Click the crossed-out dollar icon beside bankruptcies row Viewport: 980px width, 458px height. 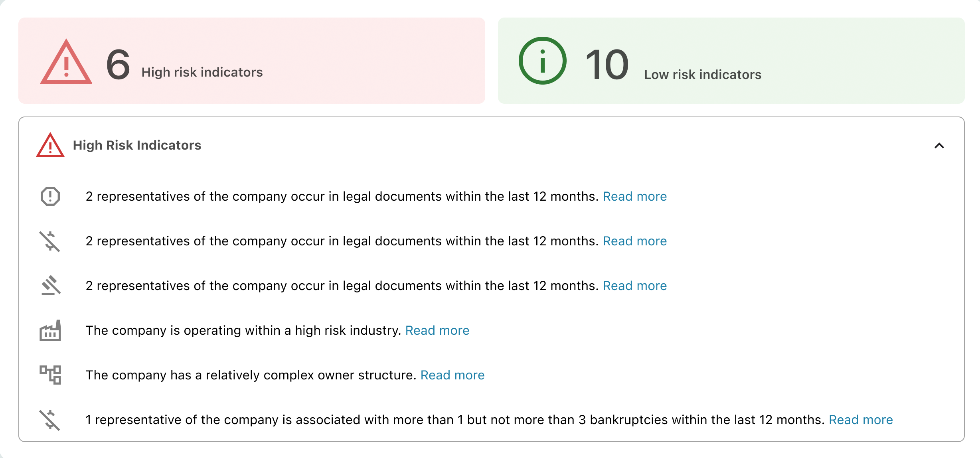pos(50,420)
